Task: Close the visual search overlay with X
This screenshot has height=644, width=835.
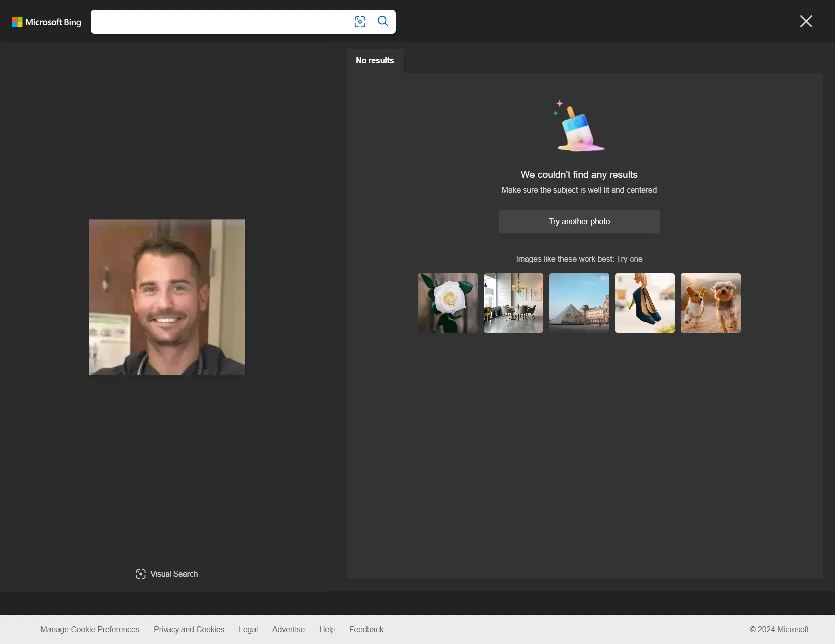Action: tap(806, 21)
